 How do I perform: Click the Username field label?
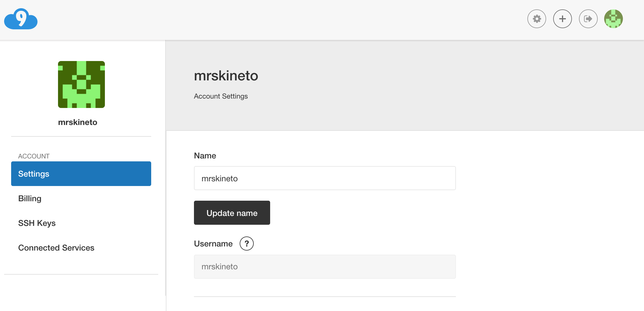[x=213, y=244]
